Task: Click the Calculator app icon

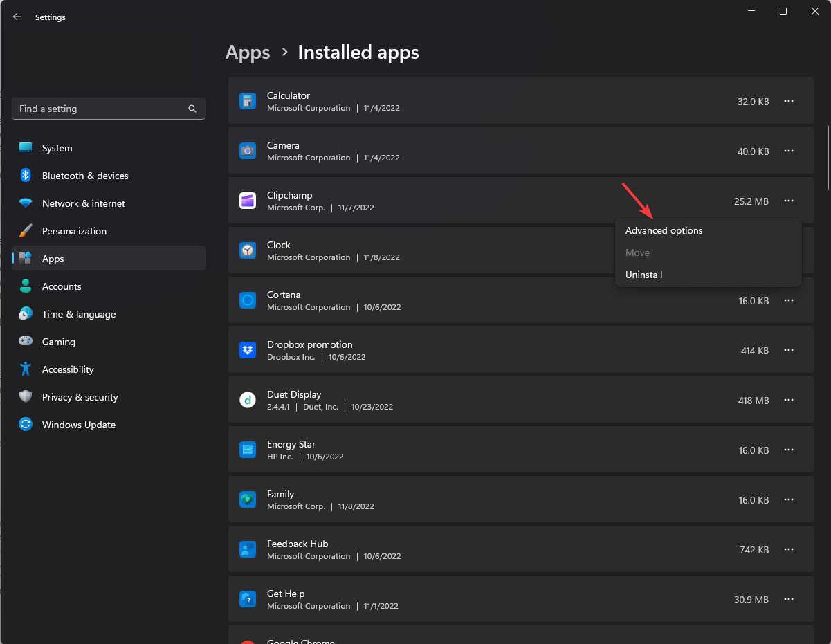Action: click(x=248, y=101)
